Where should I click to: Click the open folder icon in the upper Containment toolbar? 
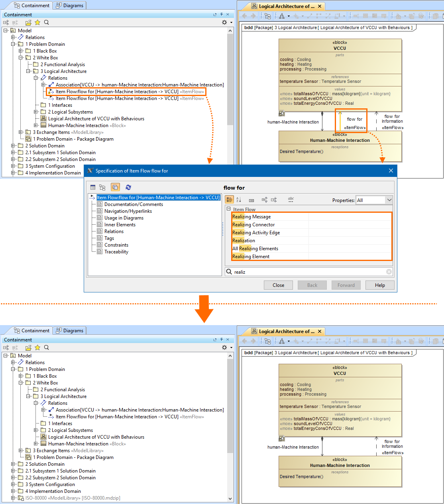pyautogui.click(x=28, y=23)
